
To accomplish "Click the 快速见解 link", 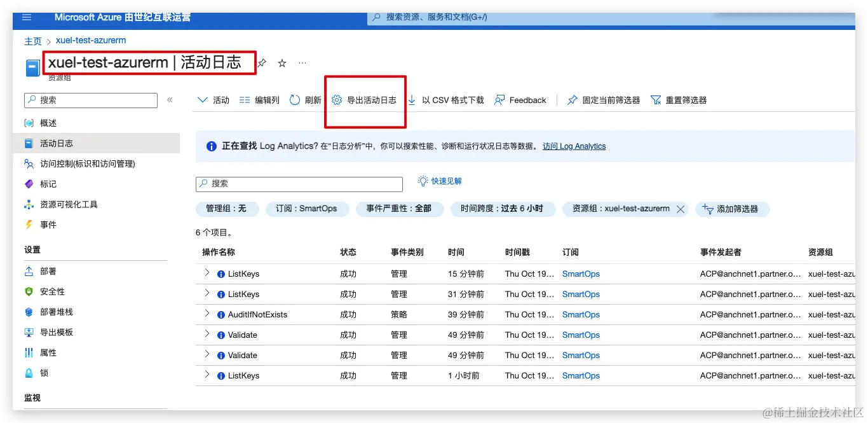I will tap(440, 181).
